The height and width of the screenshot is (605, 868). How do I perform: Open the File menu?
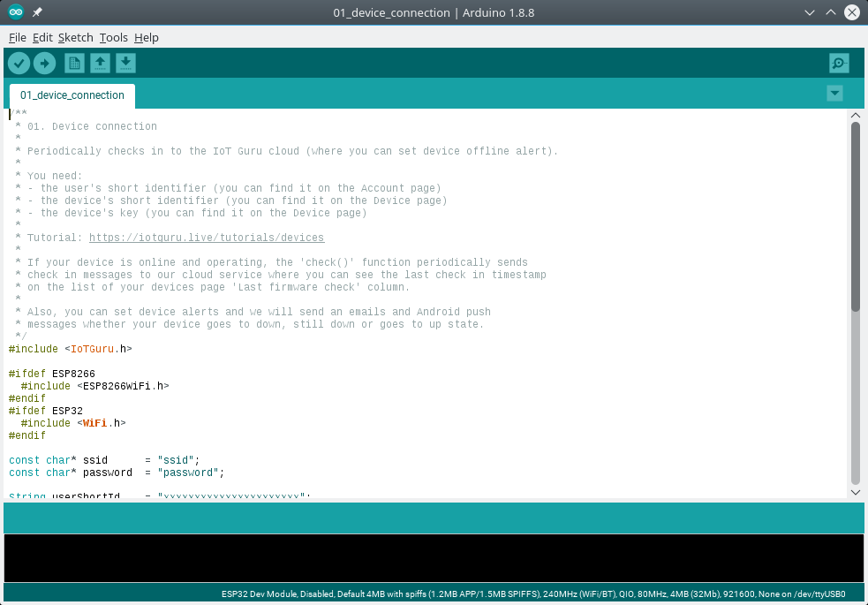(18, 38)
